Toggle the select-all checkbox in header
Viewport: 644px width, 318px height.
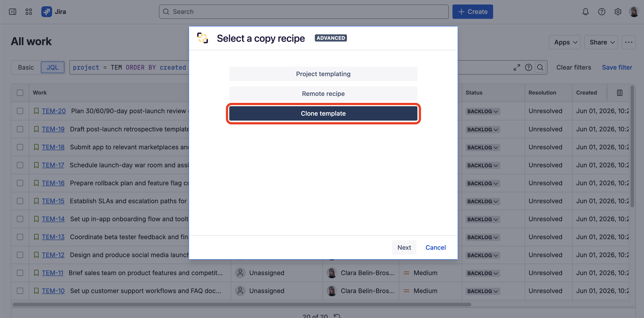[20, 93]
